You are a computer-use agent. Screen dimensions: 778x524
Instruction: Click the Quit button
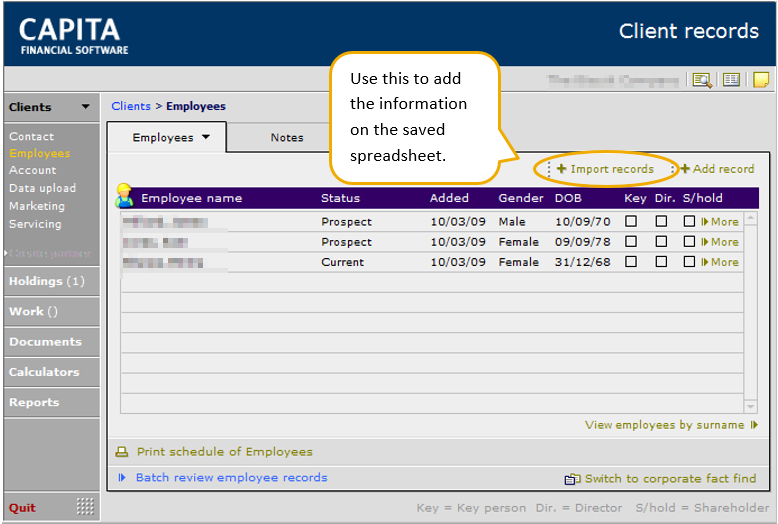[x=22, y=508]
